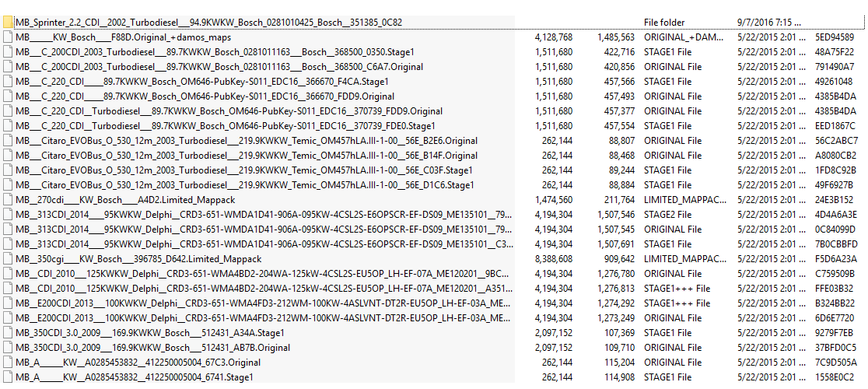Screen dimensions: 868x389
Task: Click the file icon beside C_200CDI C6A7.Original
Action: coord(7,67)
